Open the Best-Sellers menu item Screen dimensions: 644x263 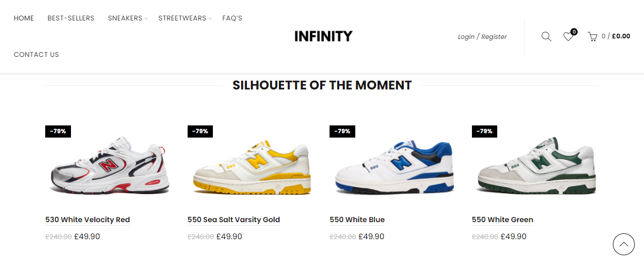(71, 18)
